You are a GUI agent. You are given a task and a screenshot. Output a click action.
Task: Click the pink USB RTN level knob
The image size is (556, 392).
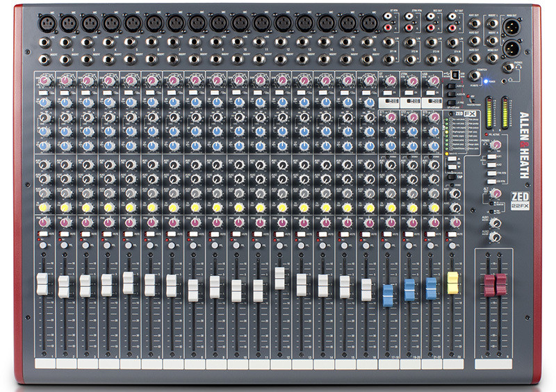pyautogui.click(x=435, y=81)
